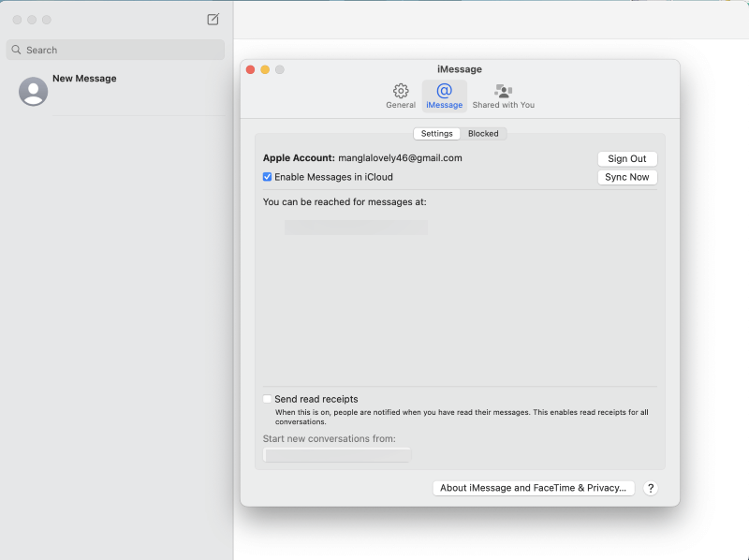Click the magnifying glass search icon
This screenshot has height=560, width=749.
coord(16,50)
